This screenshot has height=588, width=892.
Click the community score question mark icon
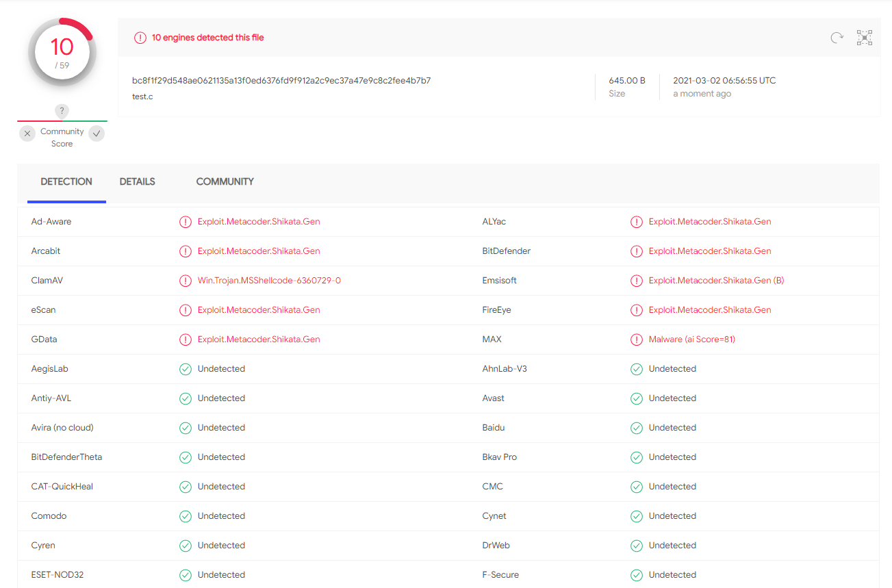pyautogui.click(x=62, y=111)
